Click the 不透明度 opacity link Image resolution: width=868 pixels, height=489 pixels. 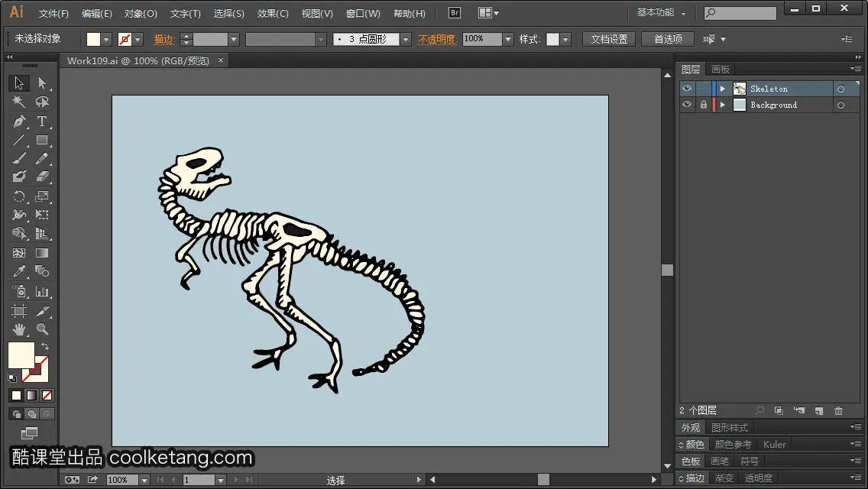point(437,39)
